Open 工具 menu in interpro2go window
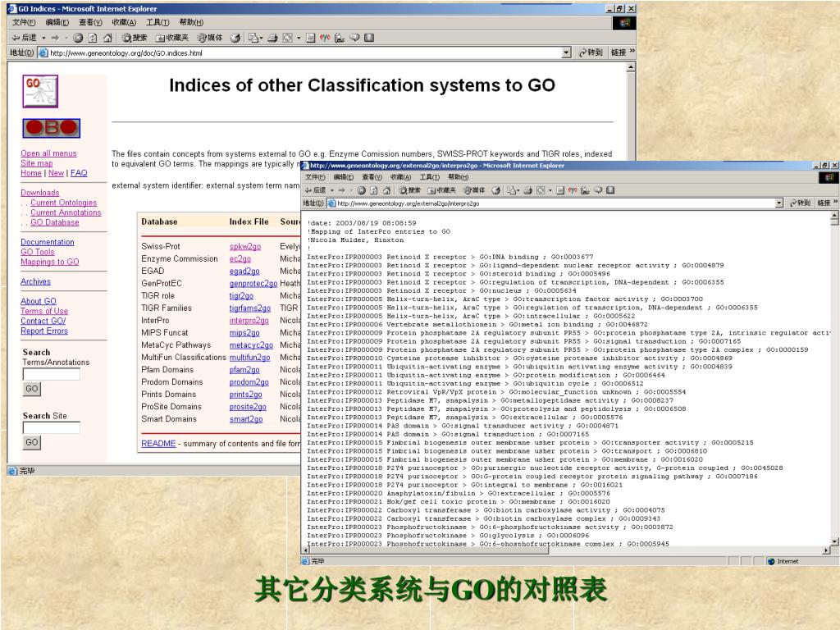Screen dimensions: 840x630 click(430, 177)
